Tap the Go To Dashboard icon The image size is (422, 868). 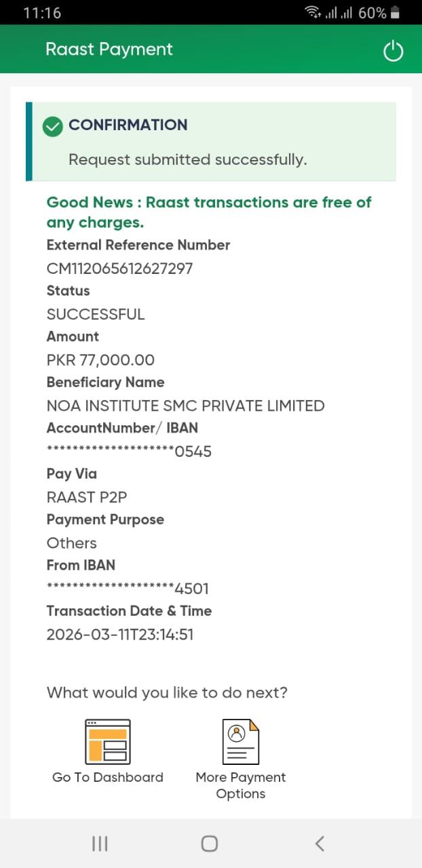point(107,742)
